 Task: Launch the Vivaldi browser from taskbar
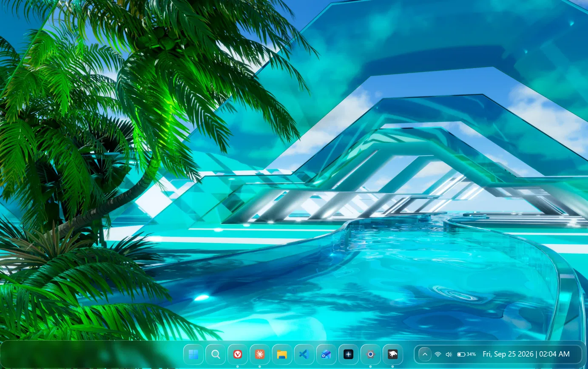tap(238, 354)
